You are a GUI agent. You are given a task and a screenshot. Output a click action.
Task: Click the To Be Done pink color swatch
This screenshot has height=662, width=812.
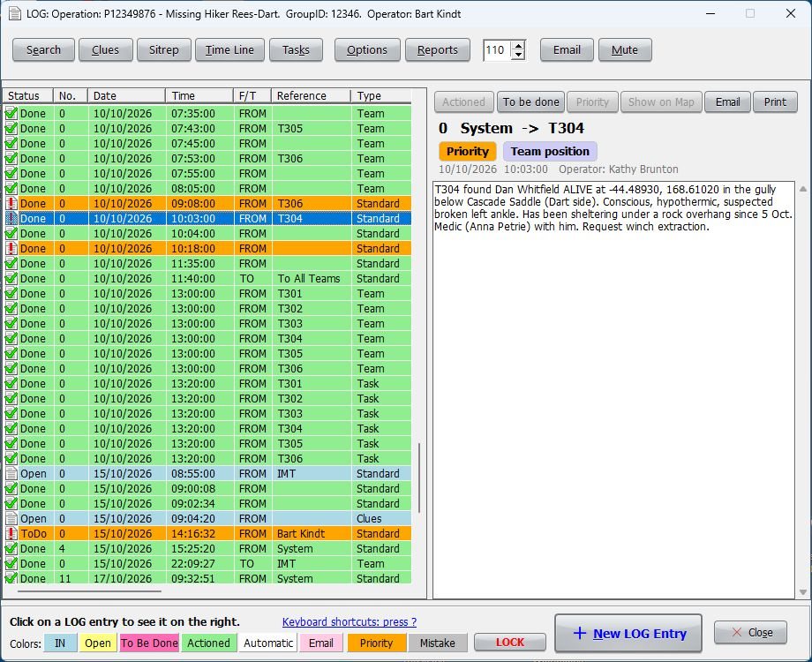pyautogui.click(x=149, y=643)
